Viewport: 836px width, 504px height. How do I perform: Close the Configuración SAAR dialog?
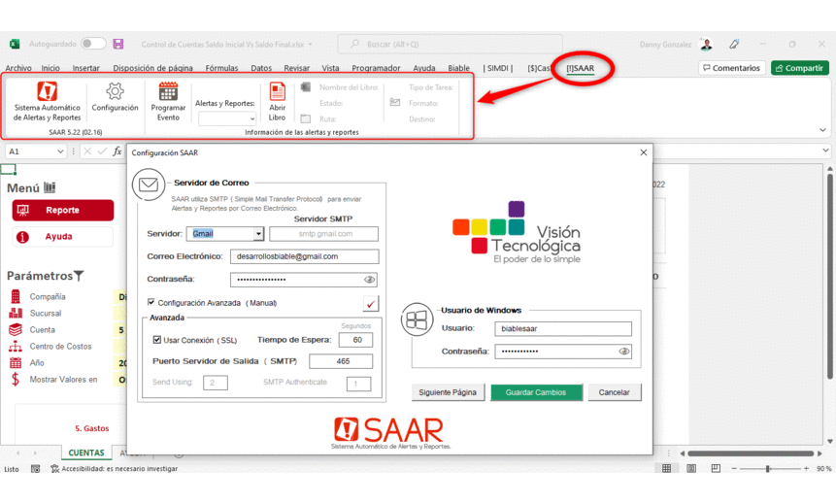[644, 152]
